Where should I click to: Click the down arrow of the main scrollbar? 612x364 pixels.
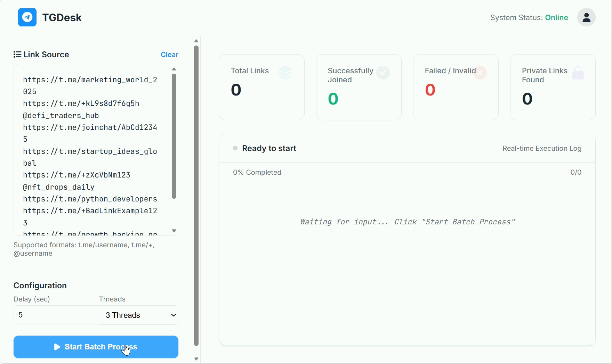coord(196,359)
